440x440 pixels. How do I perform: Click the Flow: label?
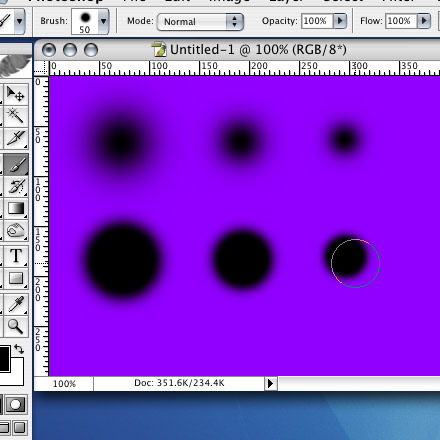[x=372, y=21]
